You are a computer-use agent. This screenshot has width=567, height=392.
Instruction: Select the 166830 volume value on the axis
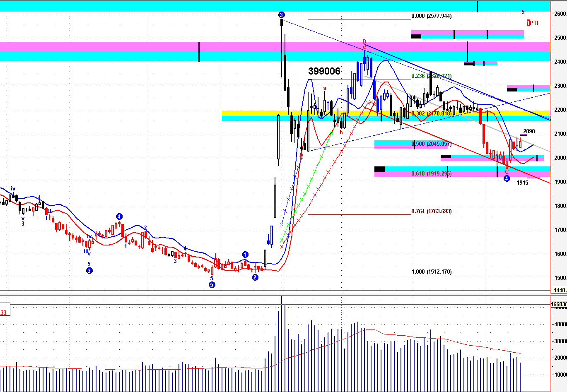point(559,304)
